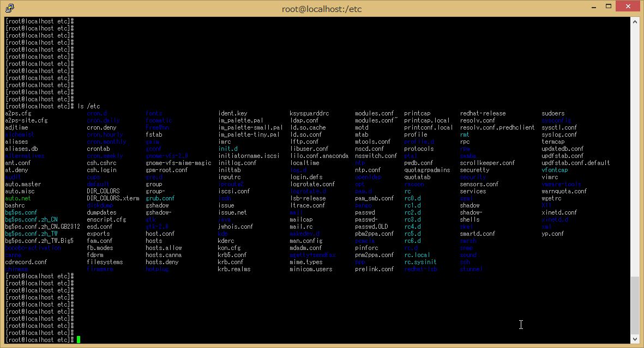Viewport: 644px width, 348px height.
Task: Select the dumpdates filename
Action: [x=101, y=212]
